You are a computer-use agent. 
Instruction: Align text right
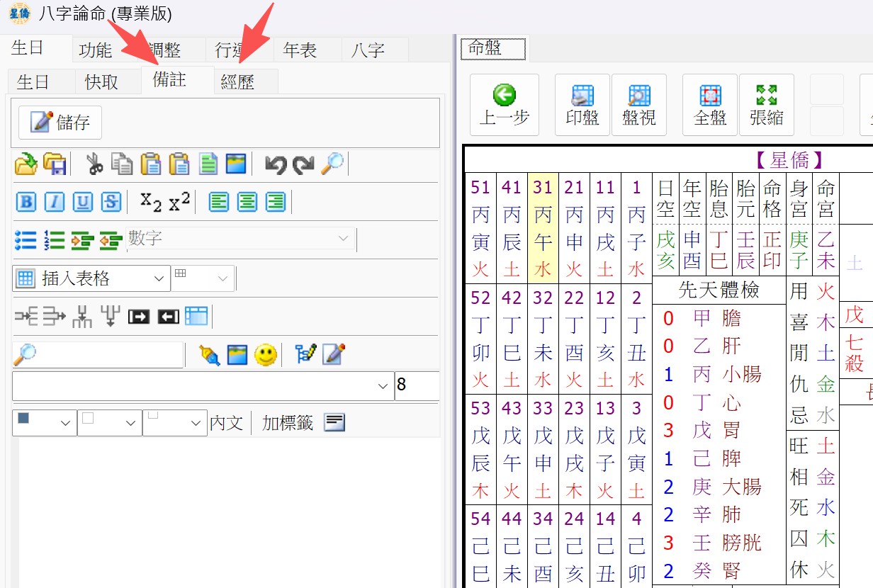pyautogui.click(x=275, y=202)
